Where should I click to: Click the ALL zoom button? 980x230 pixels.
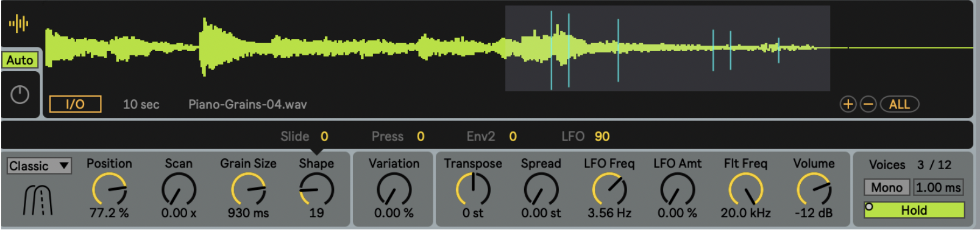tap(900, 105)
